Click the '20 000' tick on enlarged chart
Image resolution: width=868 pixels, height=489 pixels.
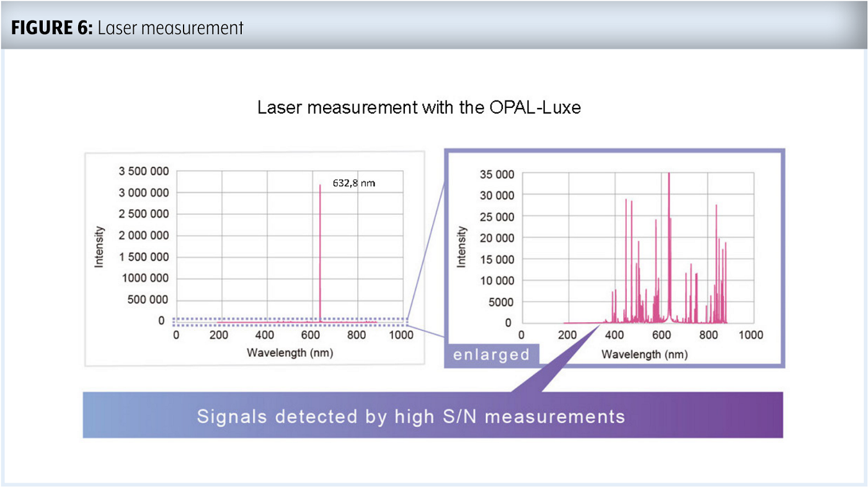tap(497, 238)
